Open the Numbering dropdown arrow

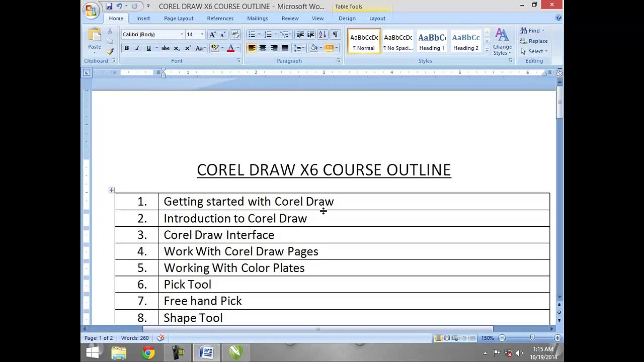point(276,34)
